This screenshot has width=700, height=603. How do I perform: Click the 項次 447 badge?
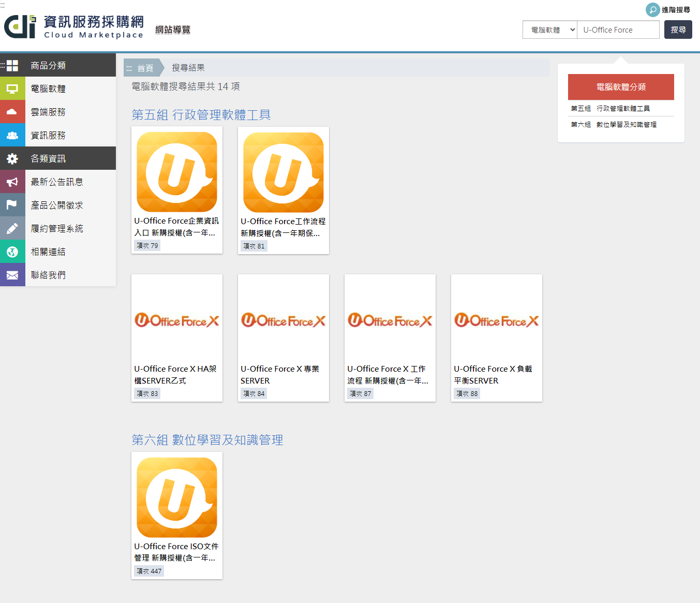point(149,571)
